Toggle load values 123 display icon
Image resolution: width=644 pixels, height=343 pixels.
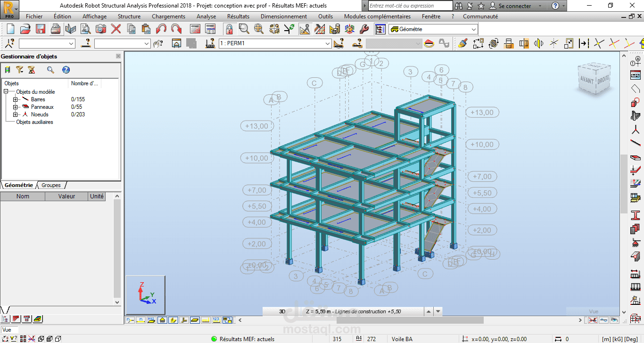coord(216,320)
